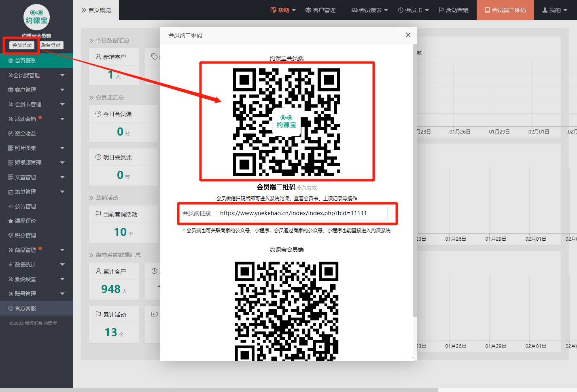The image size is (577, 392).
Task: Click the 会员卡管理 sidebar icon
Action: (x=11, y=104)
